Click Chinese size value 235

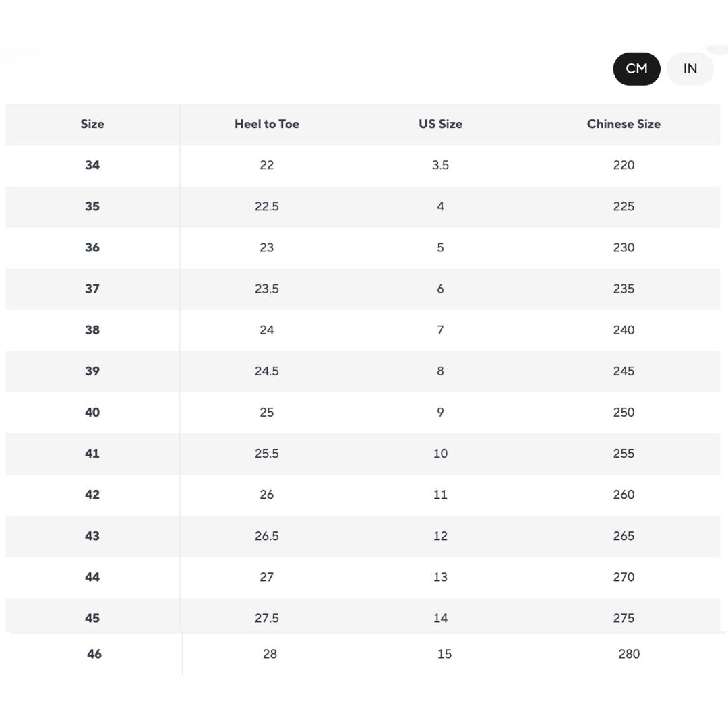click(x=624, y=289)
